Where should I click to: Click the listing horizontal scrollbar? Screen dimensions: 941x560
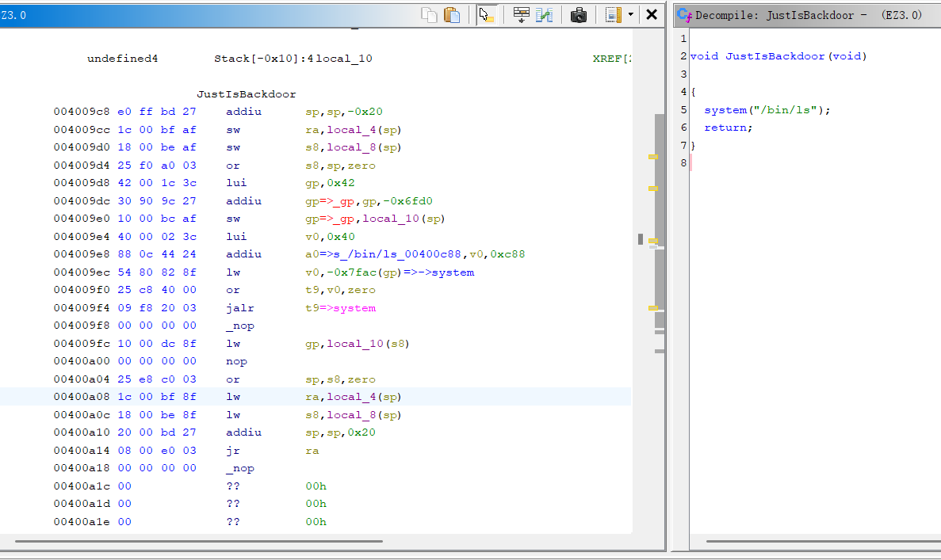click(x=198, y=542)
